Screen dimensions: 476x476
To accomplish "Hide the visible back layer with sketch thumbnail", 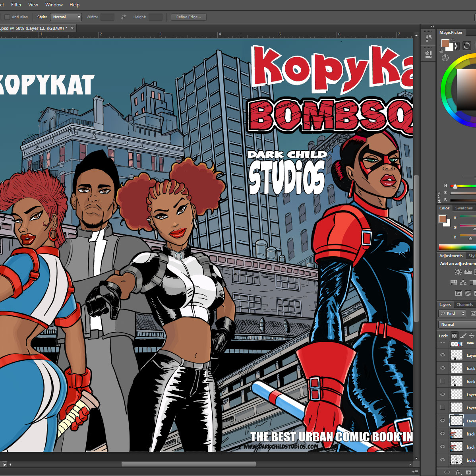I will point(443,368).
